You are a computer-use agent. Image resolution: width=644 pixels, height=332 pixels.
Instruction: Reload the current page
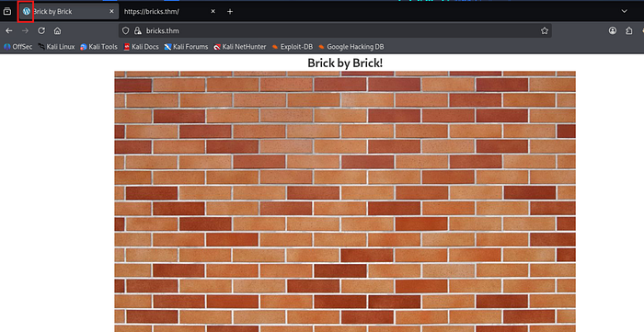[41, 30]
